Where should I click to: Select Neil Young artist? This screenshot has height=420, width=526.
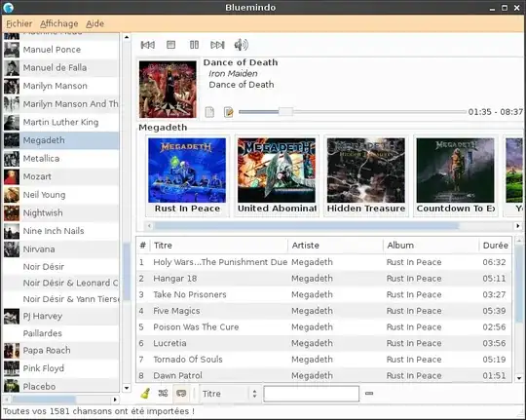(x=61, y=195)
